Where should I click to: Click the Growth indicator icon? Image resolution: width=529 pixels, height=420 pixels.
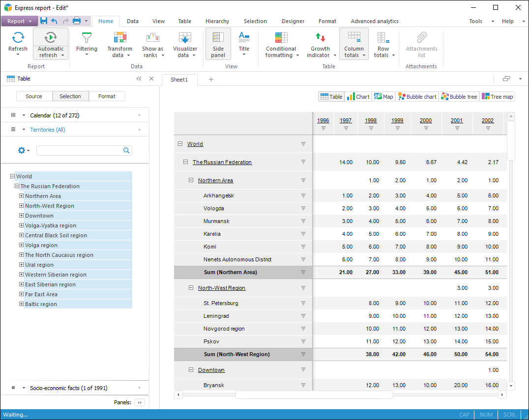tap(320, 38)
